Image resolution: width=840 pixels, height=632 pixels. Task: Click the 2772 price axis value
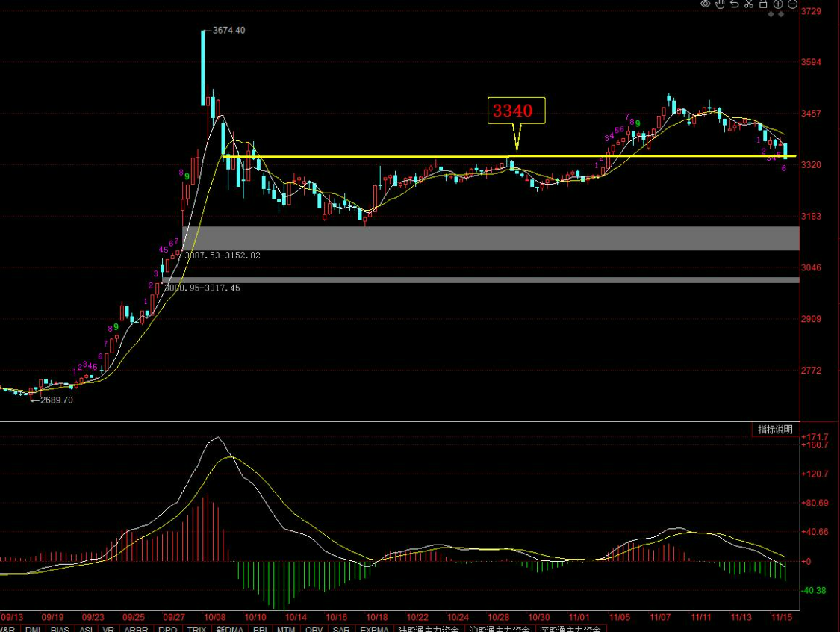[811, 371]
